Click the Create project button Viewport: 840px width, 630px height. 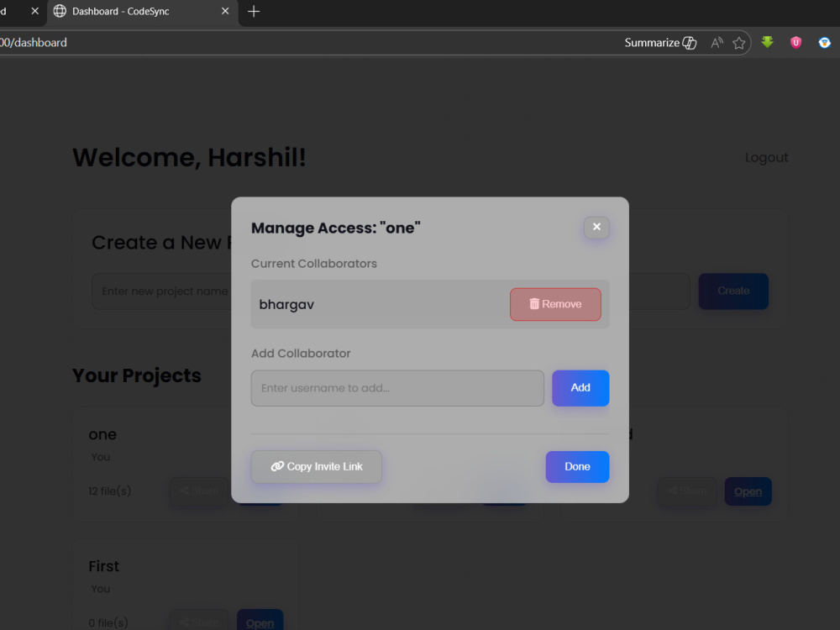(733, 291)
